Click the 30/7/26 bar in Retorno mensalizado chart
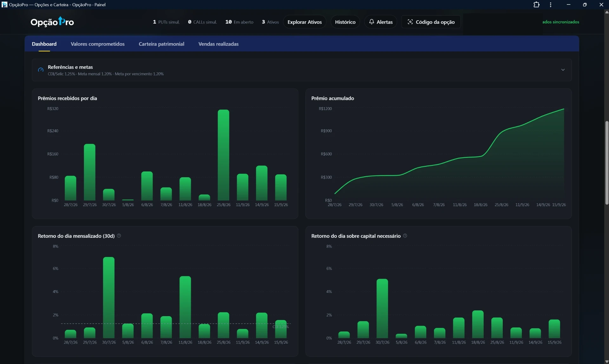609x364 pixels. [x=109, y=297]
